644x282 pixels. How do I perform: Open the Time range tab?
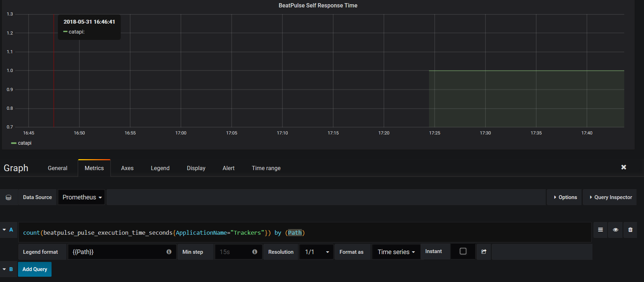pyautogui.click(x=266, y=168)
